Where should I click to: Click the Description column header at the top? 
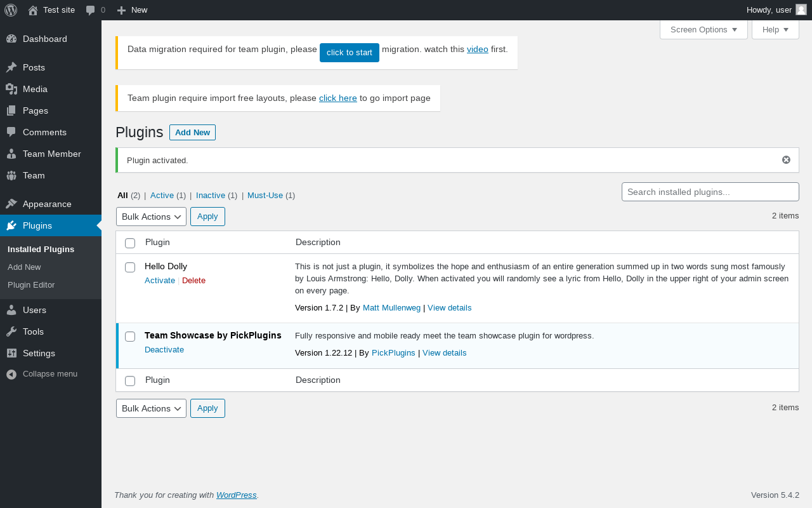[x=318, y=243]
